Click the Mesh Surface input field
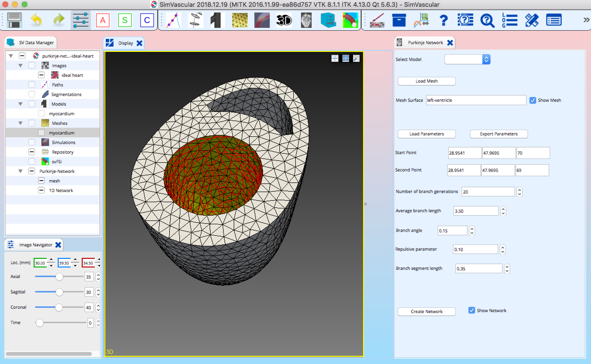 pyautogui.click(x=476, y=100)
